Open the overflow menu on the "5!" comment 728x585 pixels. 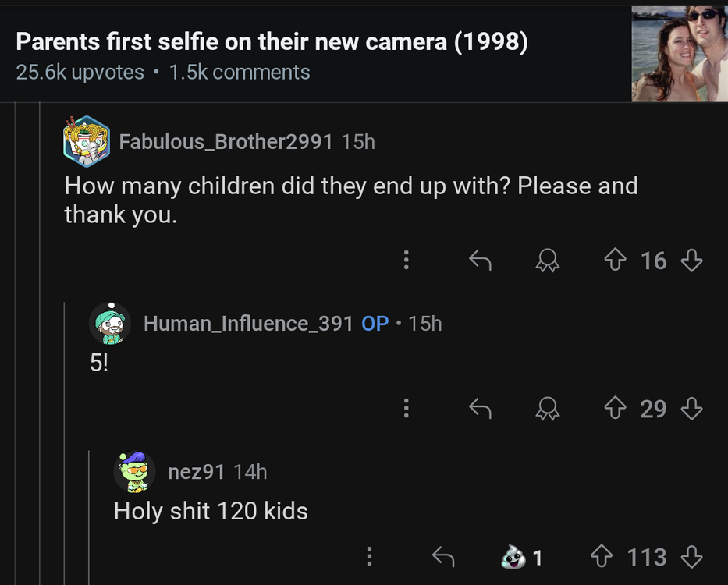tap(406, 409)
